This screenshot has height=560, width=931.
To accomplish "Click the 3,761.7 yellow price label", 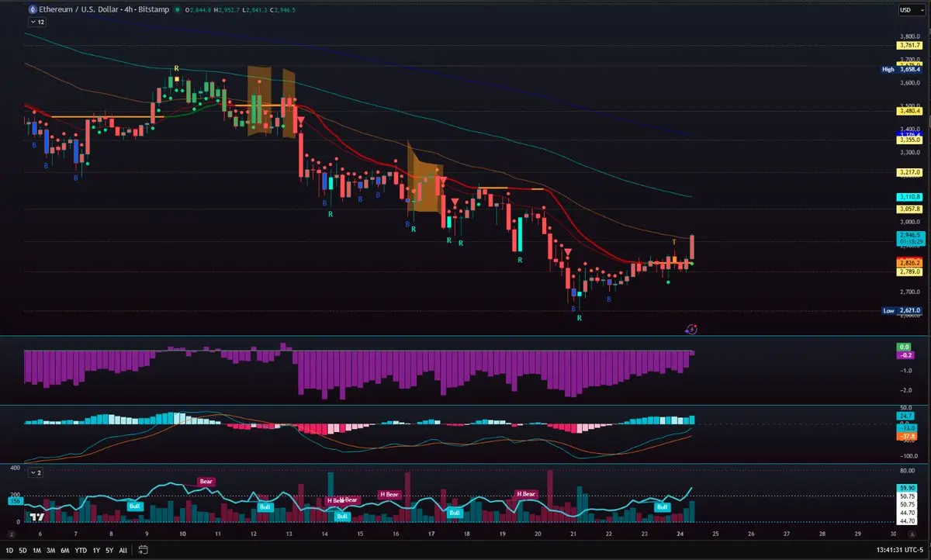I will click(909, 45).
